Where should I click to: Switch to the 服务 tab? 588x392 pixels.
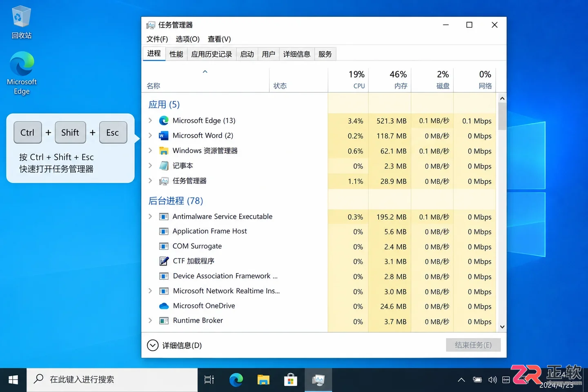pyautogui.click(x=325, y=54)
